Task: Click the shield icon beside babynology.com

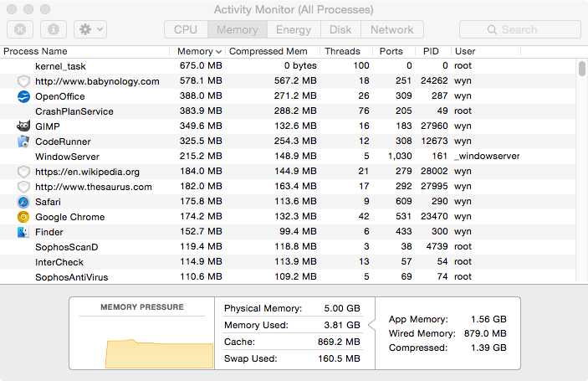Action: (x=23, y=81)
